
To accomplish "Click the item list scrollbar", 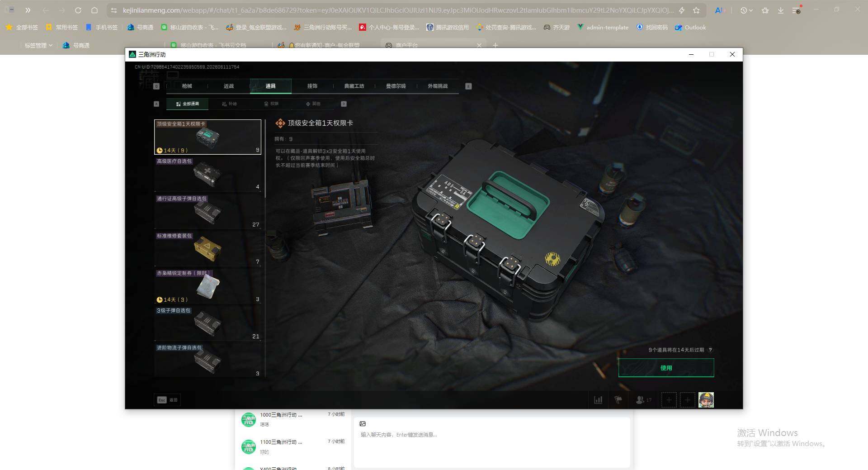I will [x=265, y=158].
